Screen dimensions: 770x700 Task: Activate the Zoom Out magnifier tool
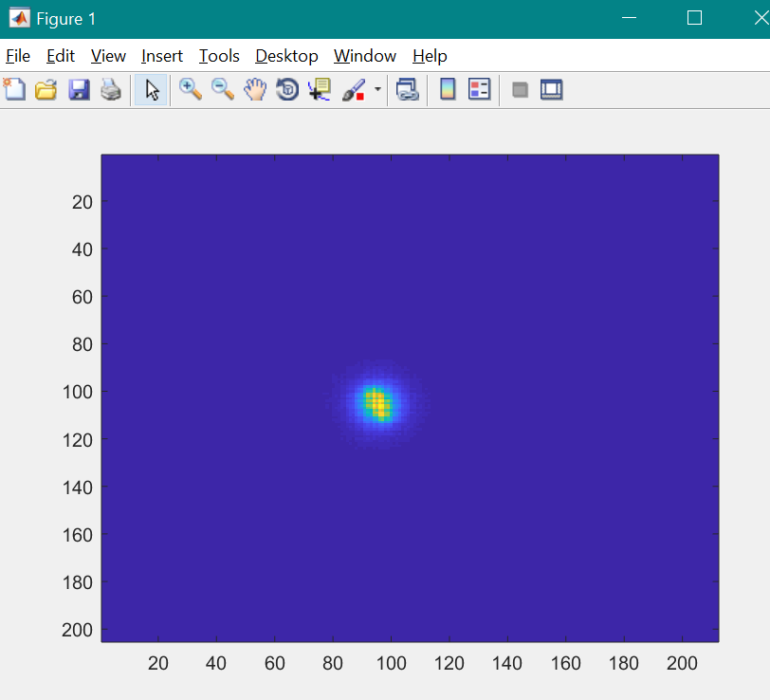223,90
